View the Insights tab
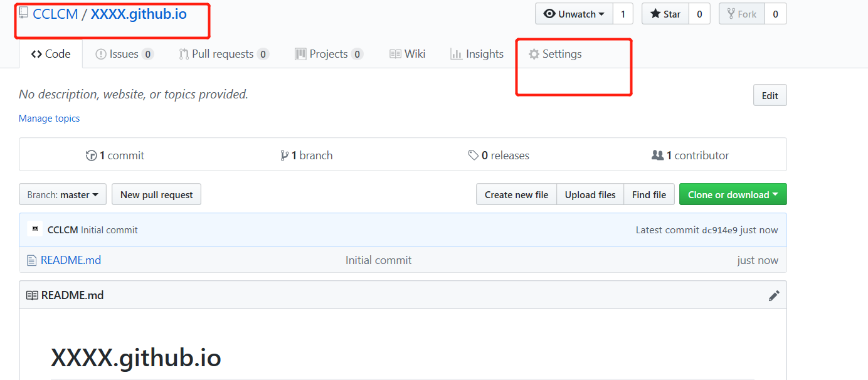This screenshot has height=380, width=868. 477,54
